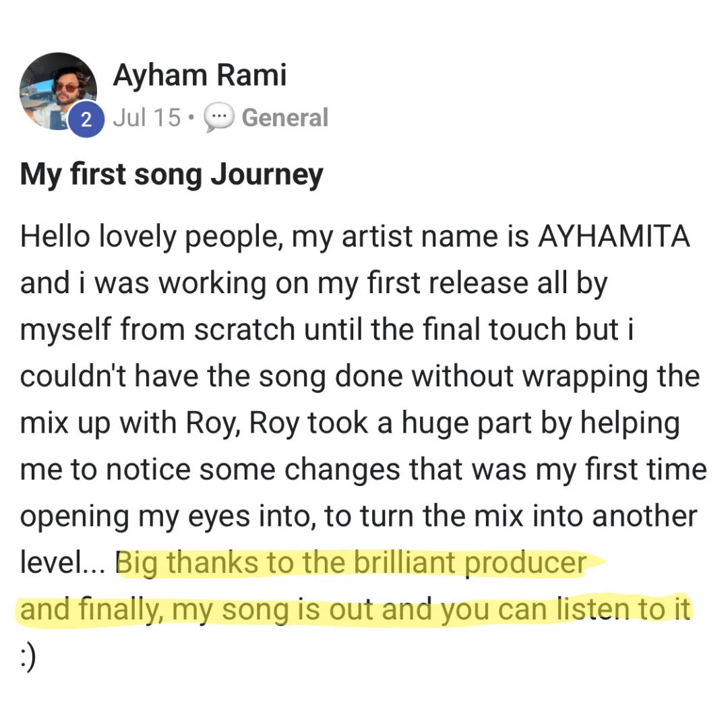
Task: Click the Jul 15 post date
Action: pos(147,118)
